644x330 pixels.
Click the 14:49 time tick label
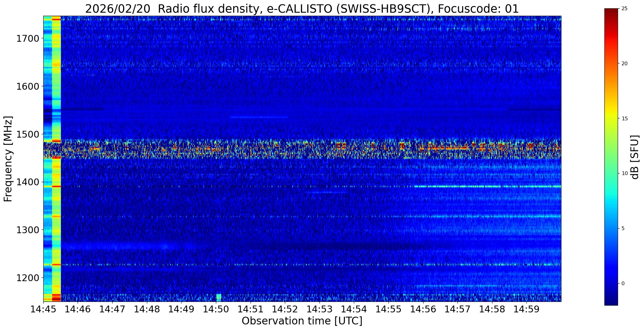[182, 309]
